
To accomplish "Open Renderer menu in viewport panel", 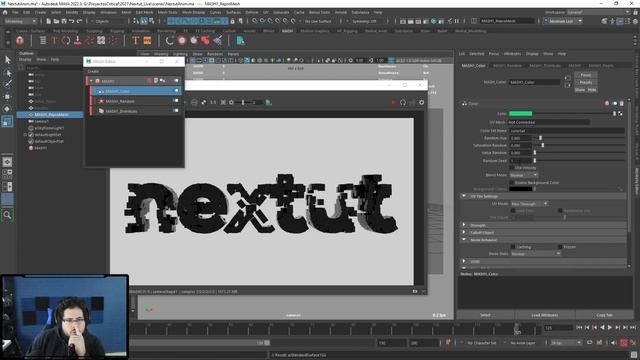I will pyautogui.click(x=215, y=54).
